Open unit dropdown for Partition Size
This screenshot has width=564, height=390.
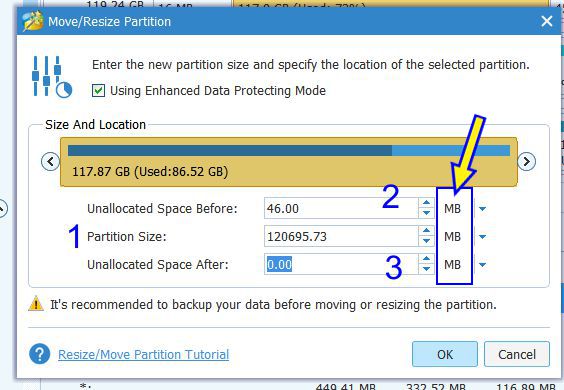click(x=482, y=236)
